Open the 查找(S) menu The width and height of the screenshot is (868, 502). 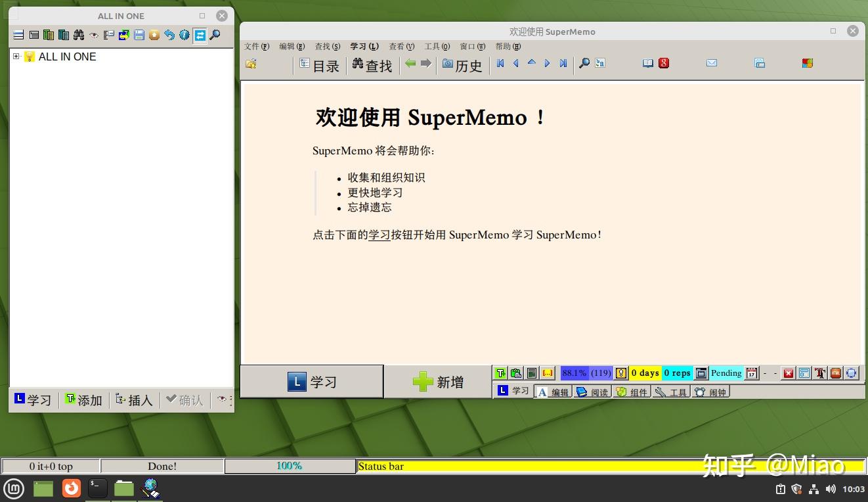[328, 47]
